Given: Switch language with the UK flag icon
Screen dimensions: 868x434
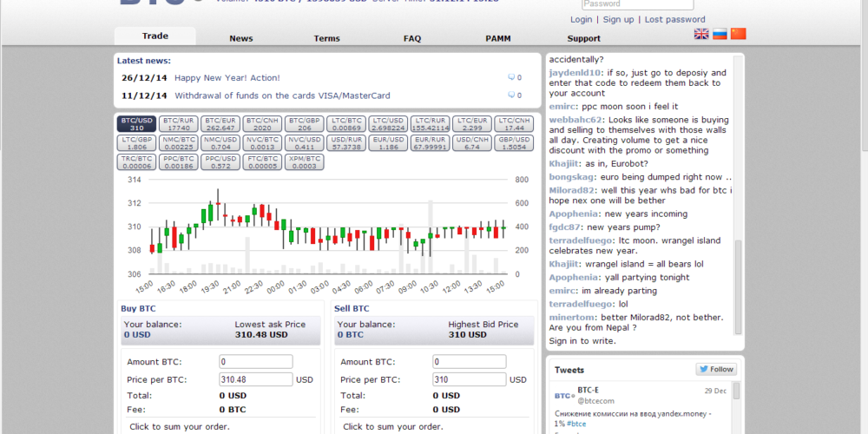Looking at the screenshot, I should point(701,34).
